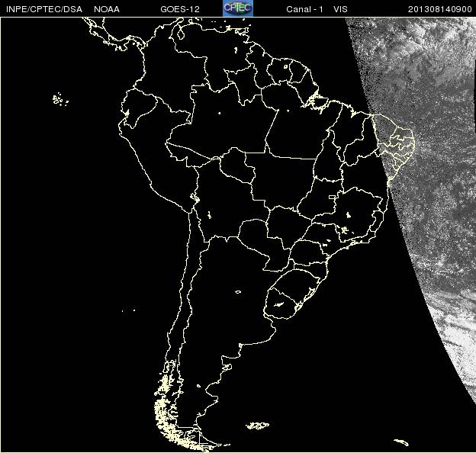Screen dimensions: 476x453
Task: Click the CPTEC logo in header
Action: (x=238, y=8)
